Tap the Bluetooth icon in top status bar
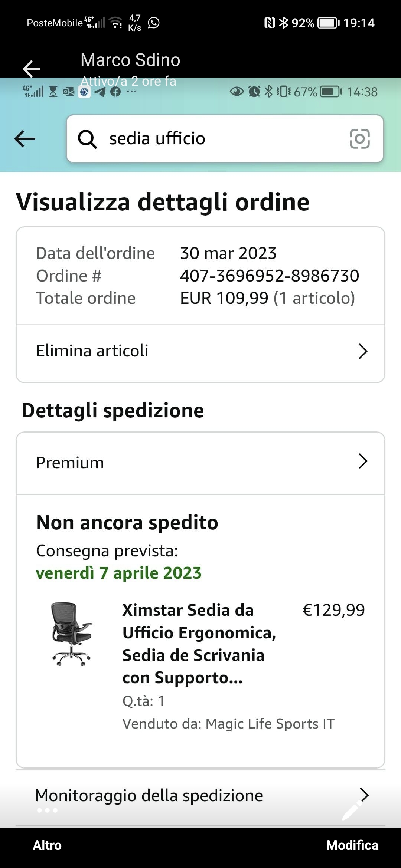Viewport: 401px width, 868px height. click(284, 23)
